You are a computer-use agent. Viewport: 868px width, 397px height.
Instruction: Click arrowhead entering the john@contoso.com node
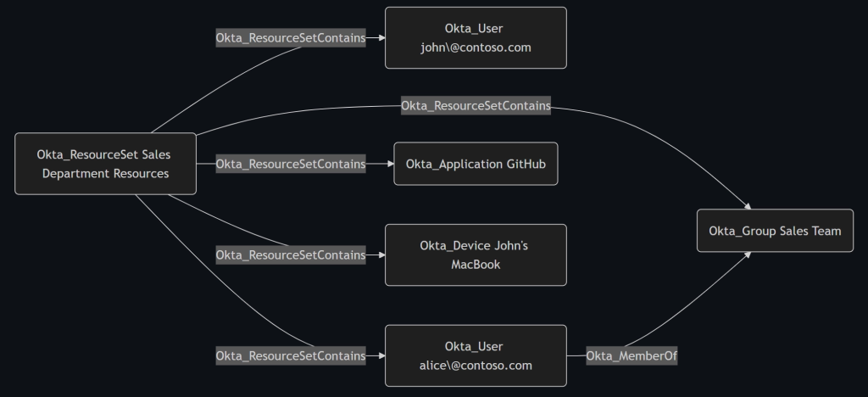coord(381,38)
